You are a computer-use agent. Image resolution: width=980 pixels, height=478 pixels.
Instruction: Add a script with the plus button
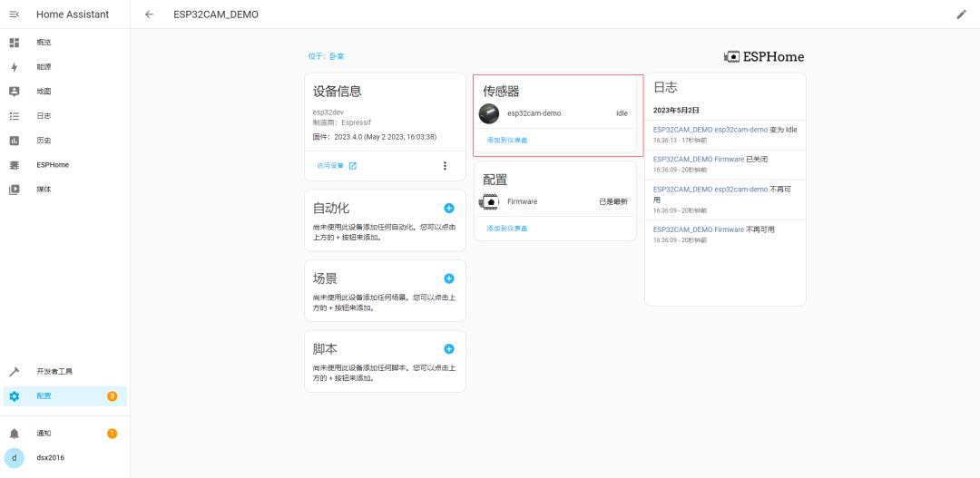[x=449, y=349]
